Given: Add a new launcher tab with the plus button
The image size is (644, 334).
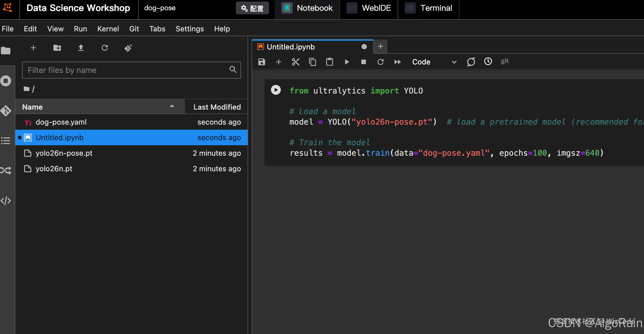Looking at the screenshot, I should [x=381, y=47].
